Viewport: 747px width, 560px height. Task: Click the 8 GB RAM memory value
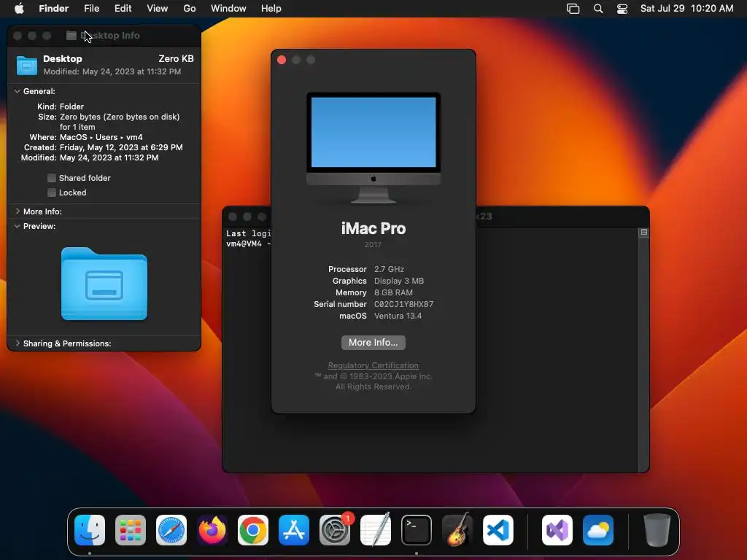point(393,292)
